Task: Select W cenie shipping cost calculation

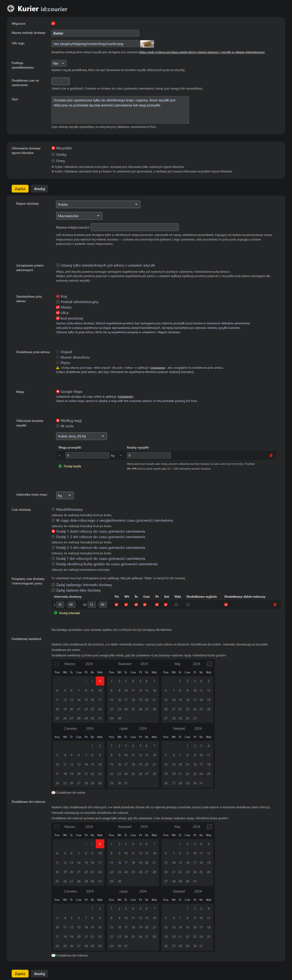Action: [x=58, y=426]
